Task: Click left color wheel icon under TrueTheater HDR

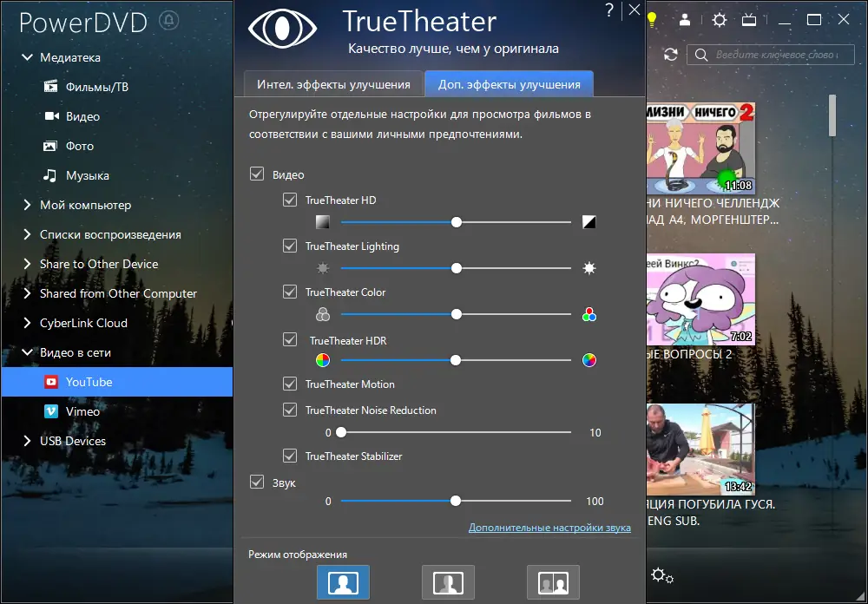Action: pos(323,360)
